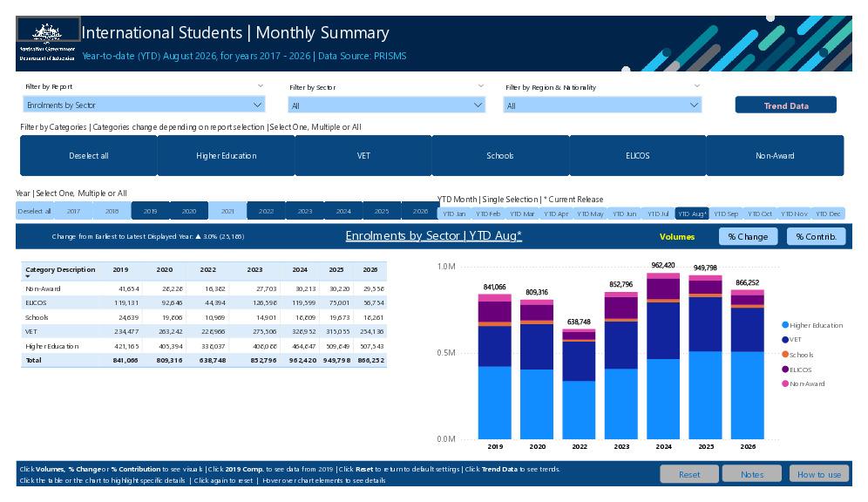Select YTD Feb month
This screenshot has height=502, width=868.
(x=488, y=214)
